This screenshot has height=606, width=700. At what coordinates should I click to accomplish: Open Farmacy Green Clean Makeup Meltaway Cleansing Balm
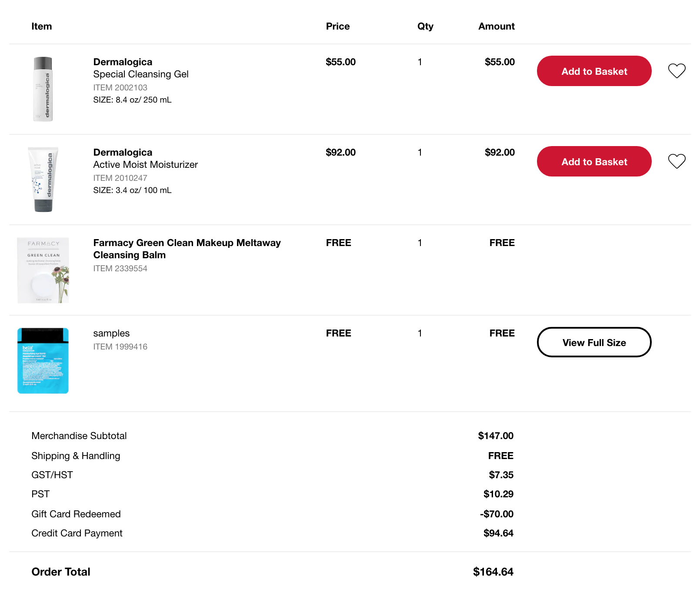[x=187, y=249]
